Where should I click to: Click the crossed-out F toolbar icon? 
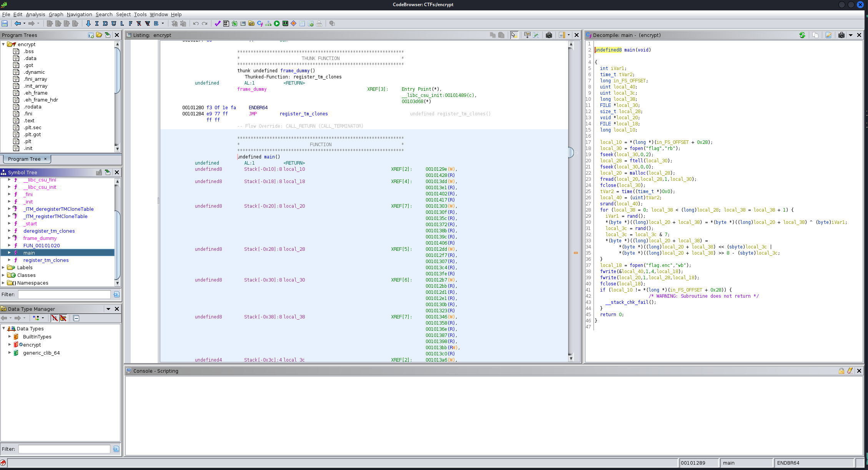click(139, 23)
